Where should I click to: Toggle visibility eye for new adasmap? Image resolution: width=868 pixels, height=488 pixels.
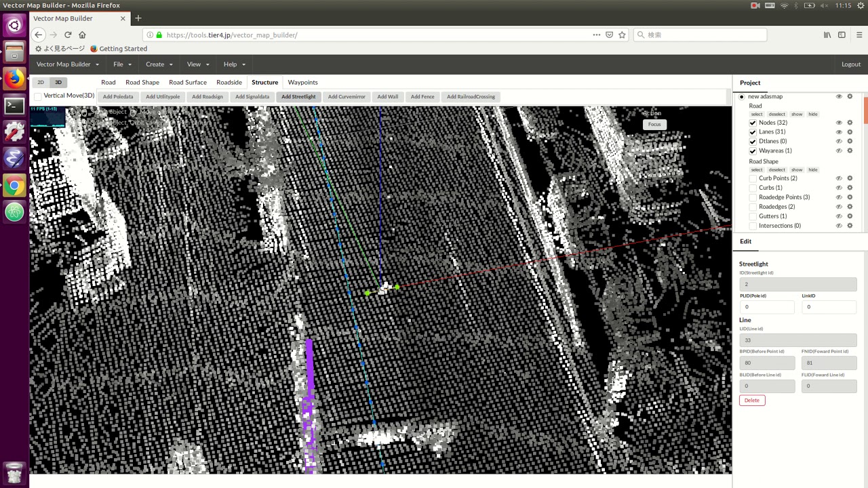click(839, 96)
